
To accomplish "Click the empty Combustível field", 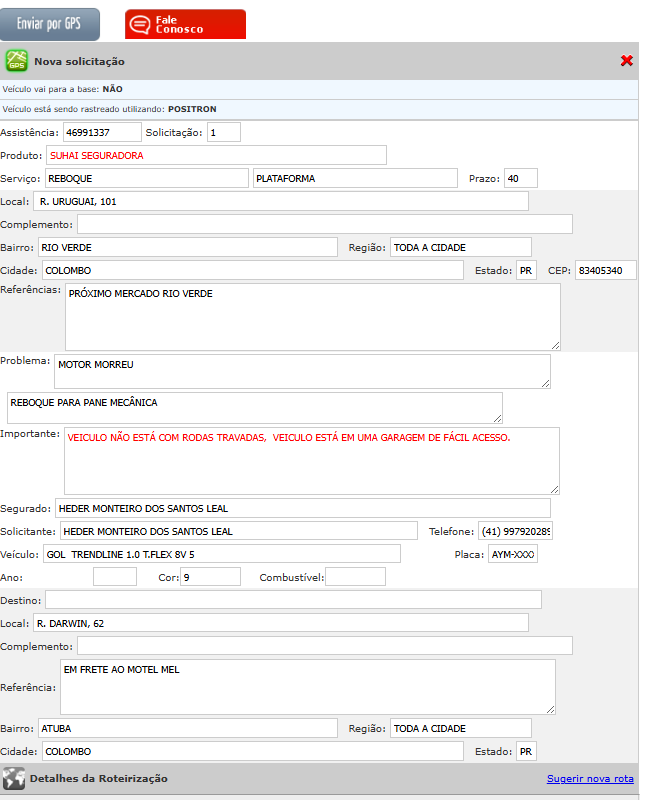I will (x=355, y=577).
